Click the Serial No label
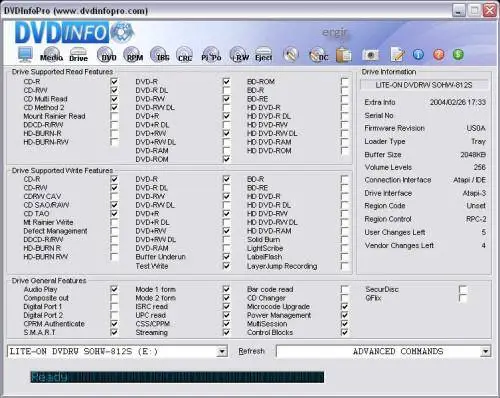Screen dimensions: 500x398 tap(379, 115)
